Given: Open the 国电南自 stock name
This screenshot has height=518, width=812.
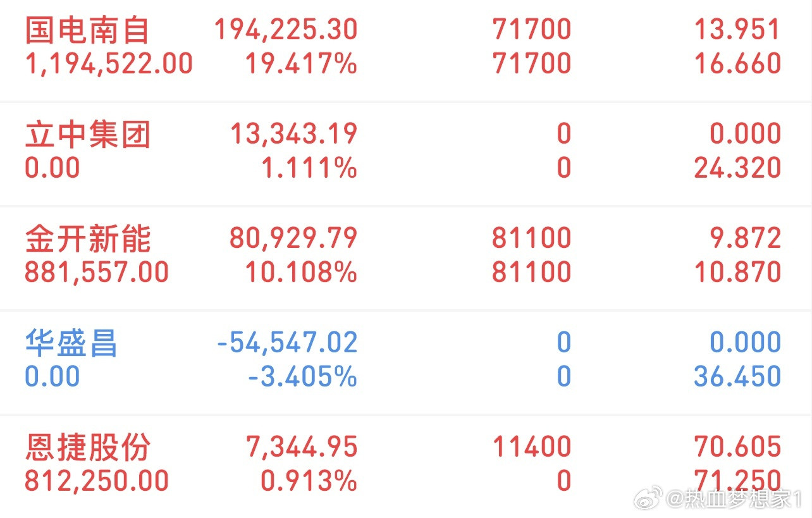Looking at the screenshot, I should [87, 30].
